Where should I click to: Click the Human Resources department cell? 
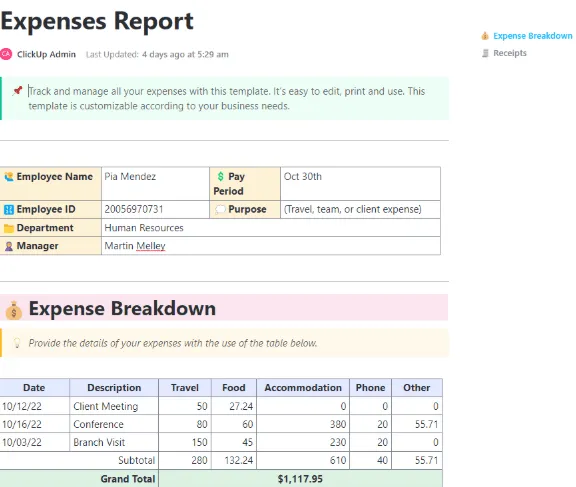271,228
